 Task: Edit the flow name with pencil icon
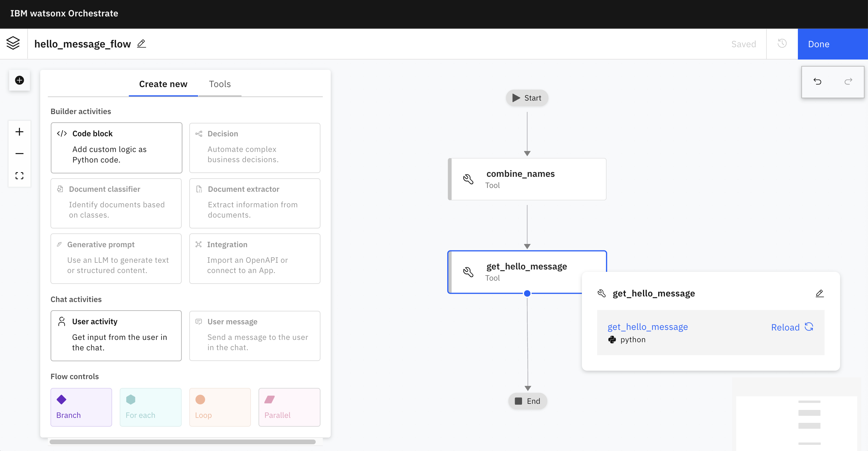tap(141, 44)
